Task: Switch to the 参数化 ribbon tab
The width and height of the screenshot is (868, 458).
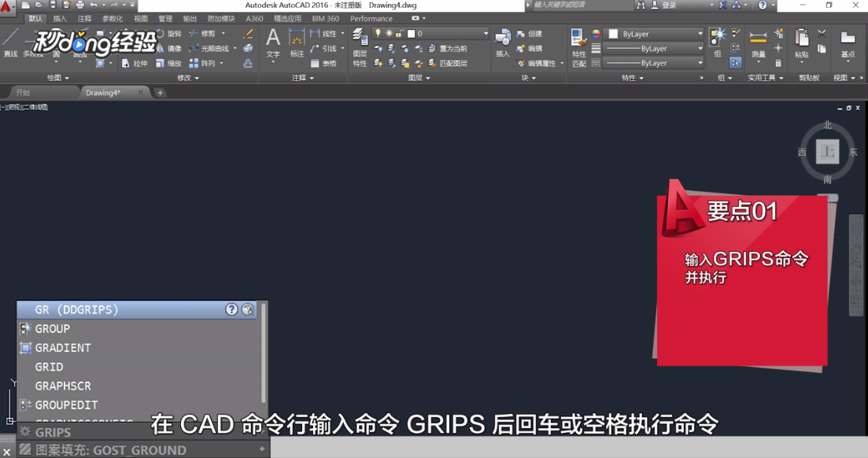Action: [113, 18]
